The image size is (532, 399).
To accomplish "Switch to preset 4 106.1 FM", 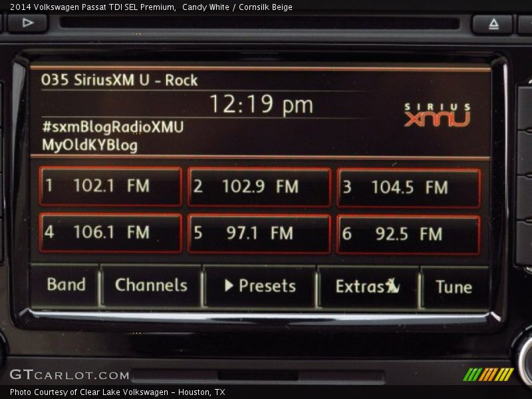I will coord(110,233).
